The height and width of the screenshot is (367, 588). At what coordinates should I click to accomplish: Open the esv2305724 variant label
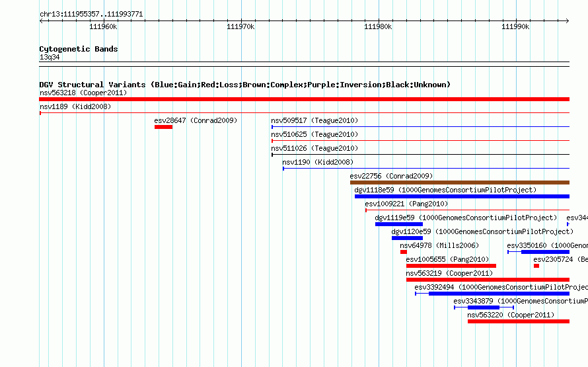point(561,259)
